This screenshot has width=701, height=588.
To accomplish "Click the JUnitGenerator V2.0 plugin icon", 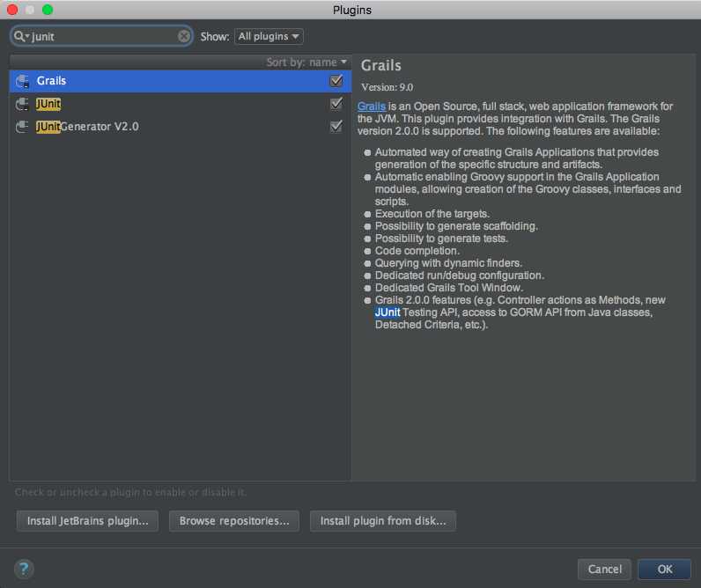I will pos(22,127).
